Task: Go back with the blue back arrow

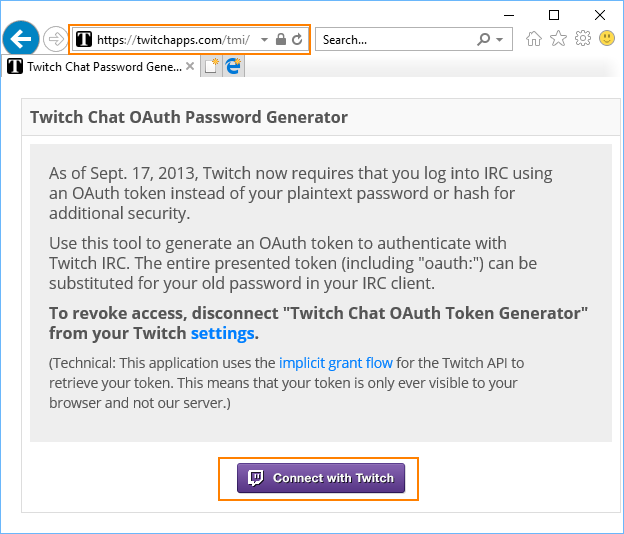Action: tap(21, 39)
